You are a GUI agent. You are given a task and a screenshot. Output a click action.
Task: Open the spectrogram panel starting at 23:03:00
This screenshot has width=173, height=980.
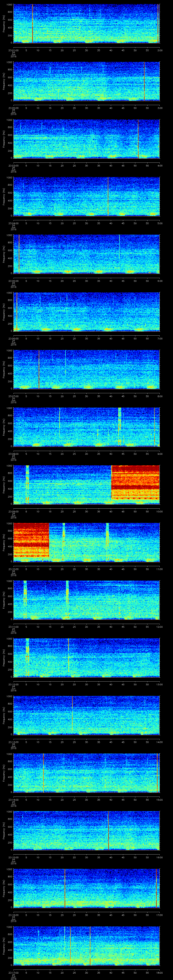click(86, 139)
